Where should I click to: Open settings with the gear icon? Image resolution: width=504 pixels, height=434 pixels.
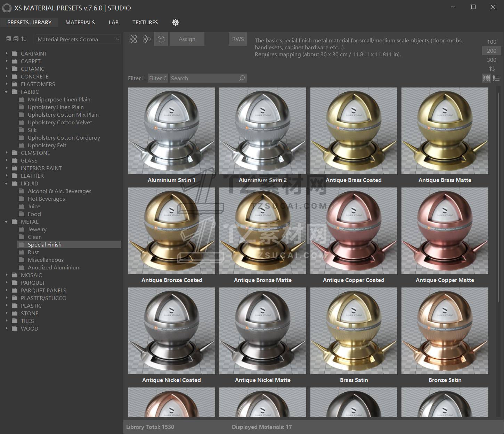click(x=176, y=22)
